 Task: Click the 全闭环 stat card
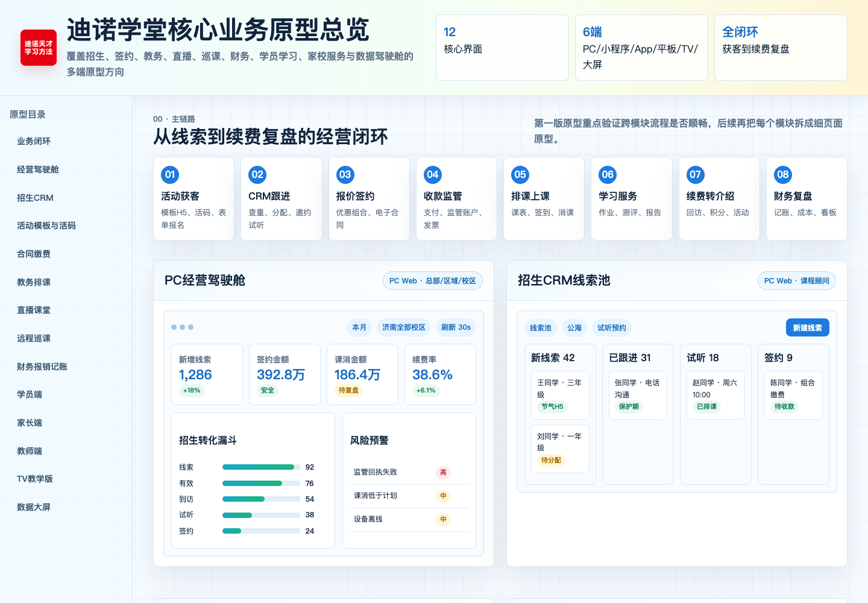(781, 48)
